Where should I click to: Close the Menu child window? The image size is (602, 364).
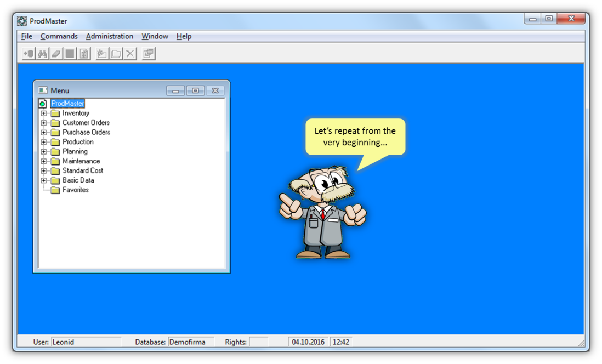pyautogui.click(x=215, y=90)
